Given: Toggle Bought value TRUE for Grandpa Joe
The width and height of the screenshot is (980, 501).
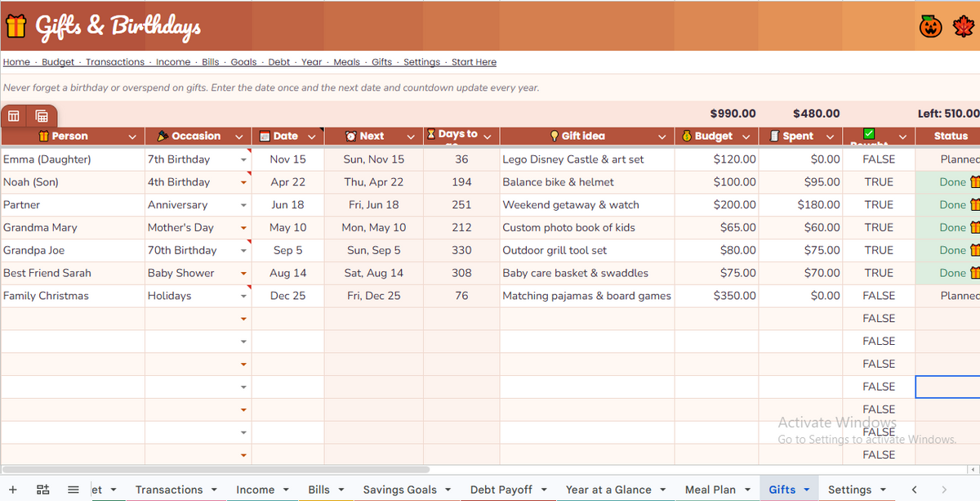Looking at the screenshot, I should coord(879,251).
